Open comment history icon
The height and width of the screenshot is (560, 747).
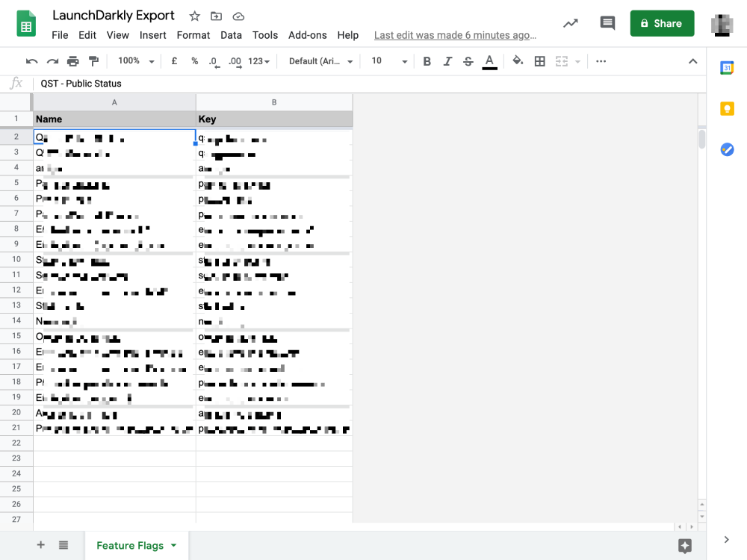607,23
